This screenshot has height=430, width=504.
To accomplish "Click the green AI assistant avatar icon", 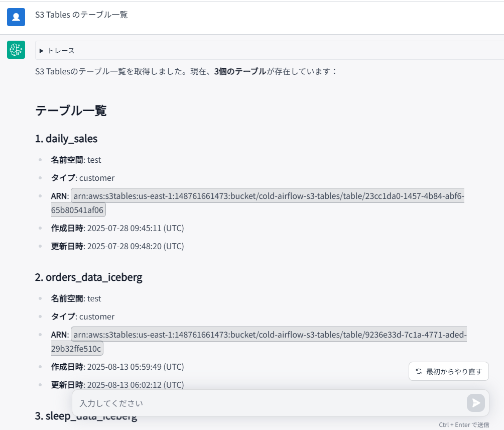I will point(16,50).
